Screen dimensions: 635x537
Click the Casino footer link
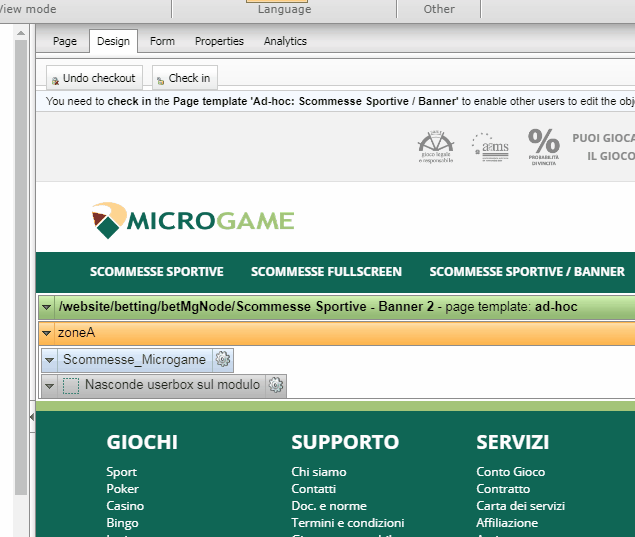[125, 506]
